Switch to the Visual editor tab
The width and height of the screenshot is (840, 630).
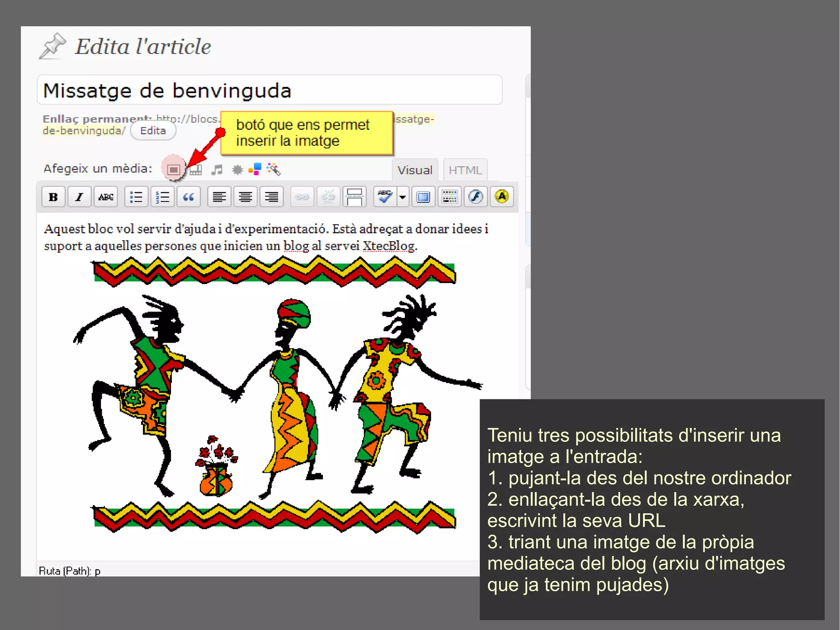pos(415,170)
